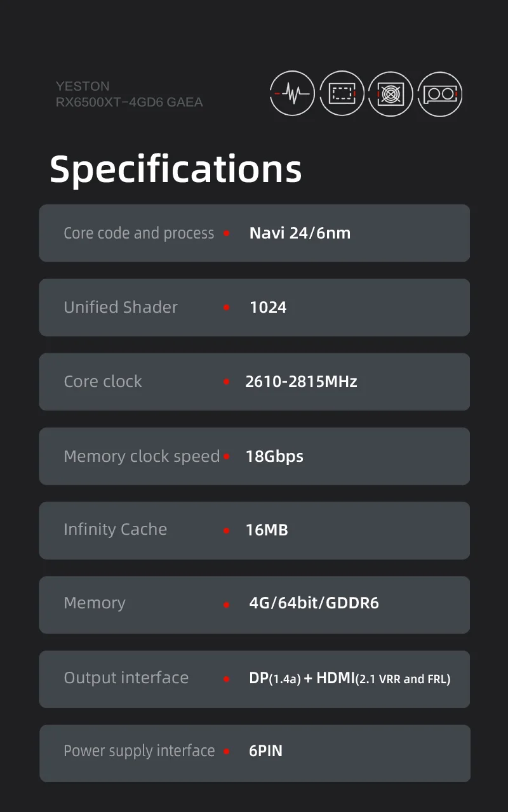Click the 4G/64bit/GDDR6 memory value
The width and height of the screenshot is (508, 812).
point(314,603)
